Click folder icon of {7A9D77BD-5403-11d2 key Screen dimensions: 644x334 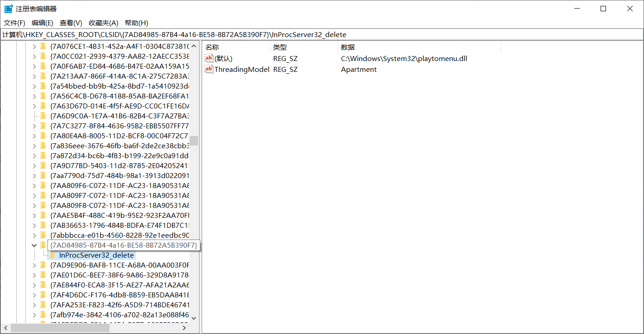point(43,165)
